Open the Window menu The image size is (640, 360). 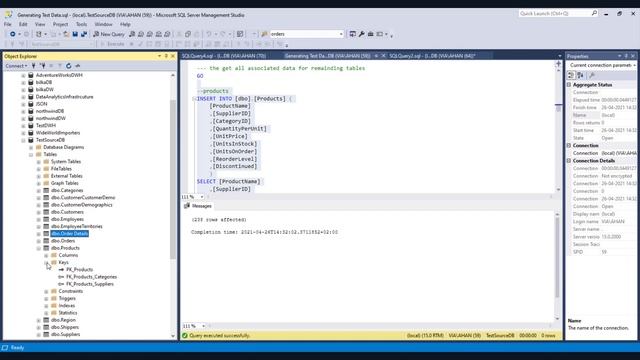pos(103,24)
